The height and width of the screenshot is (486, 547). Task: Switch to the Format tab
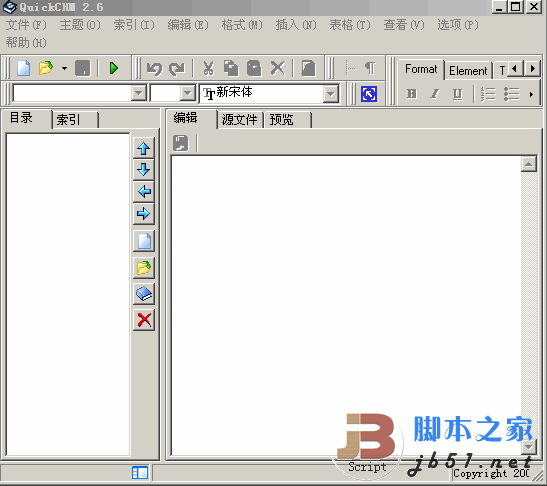(421, 69)
